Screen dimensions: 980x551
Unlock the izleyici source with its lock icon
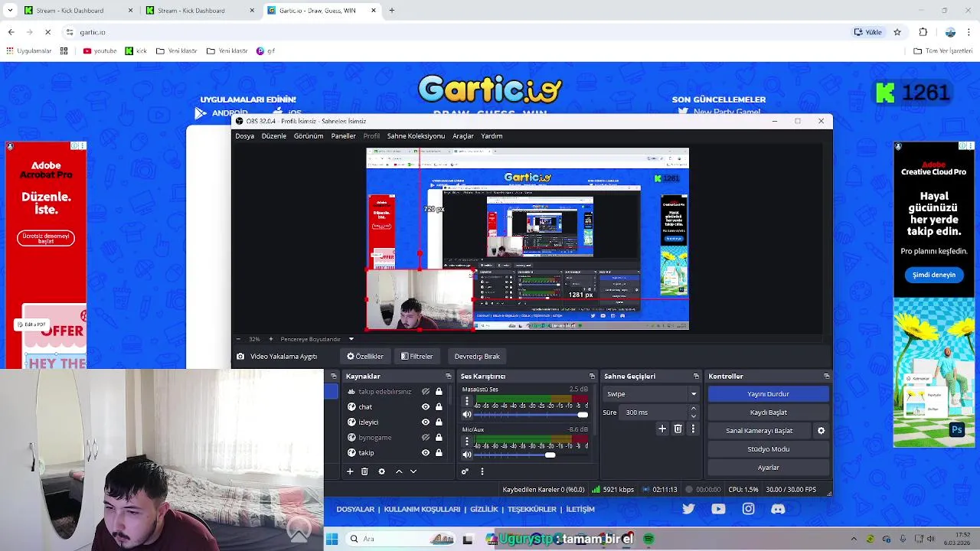pyautogui.click(x=439, y=422)
